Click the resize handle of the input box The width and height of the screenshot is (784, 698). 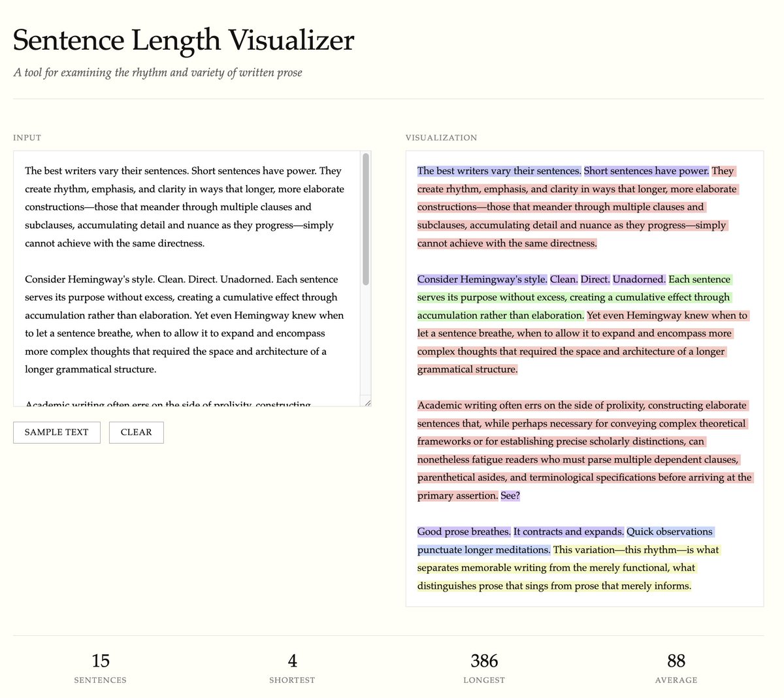click(x=367, y=403)
